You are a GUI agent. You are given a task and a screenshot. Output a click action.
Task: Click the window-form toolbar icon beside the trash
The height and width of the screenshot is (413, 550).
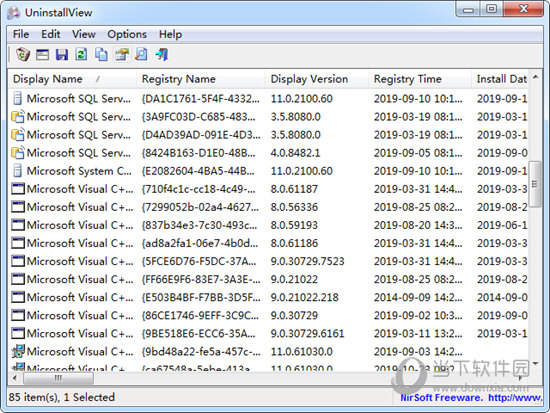(x=42, y=55)
